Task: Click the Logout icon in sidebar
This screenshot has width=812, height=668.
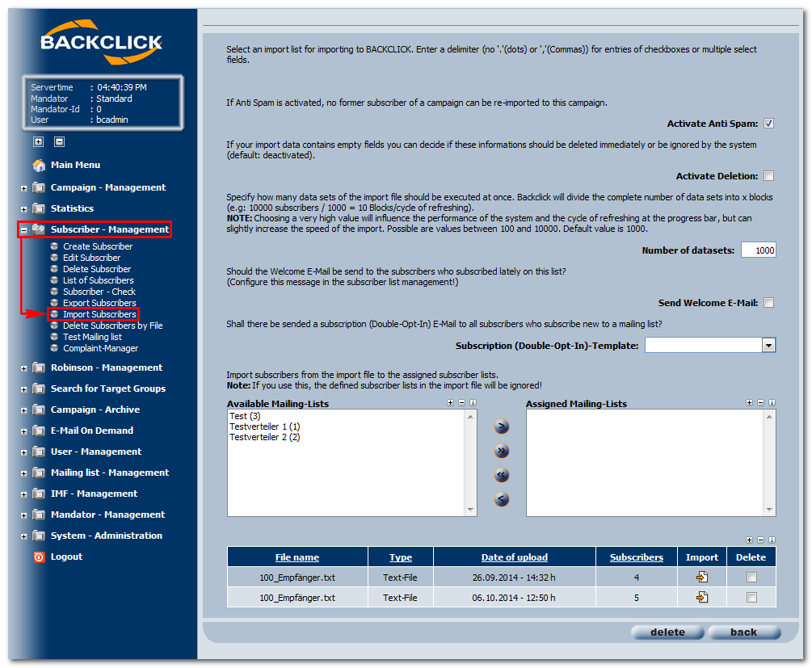Action: (39, 557)
